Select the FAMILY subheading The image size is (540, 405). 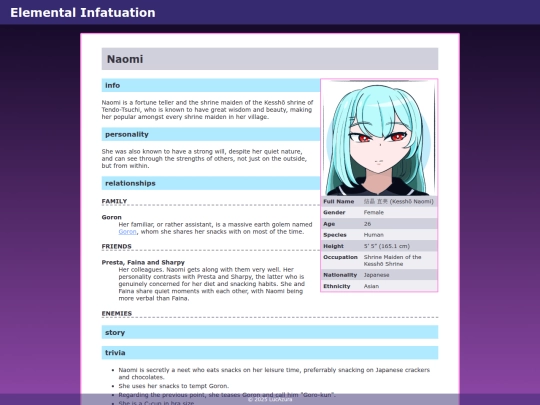point(114,201)
